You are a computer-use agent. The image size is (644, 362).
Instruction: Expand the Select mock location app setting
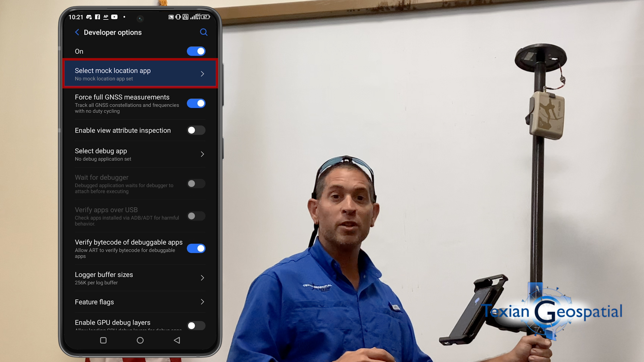click(x=139, y=74)
